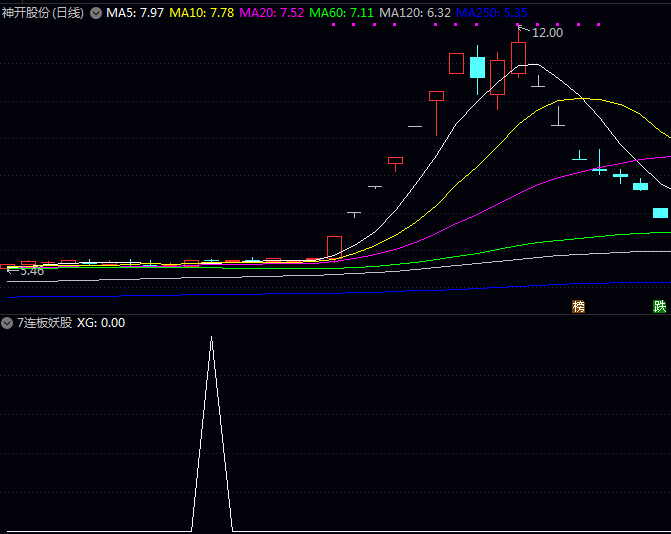The width and height of the screenshot is (671, 534).
Task: Click the 跌 marker icon
Action: [x=659, y=306]
